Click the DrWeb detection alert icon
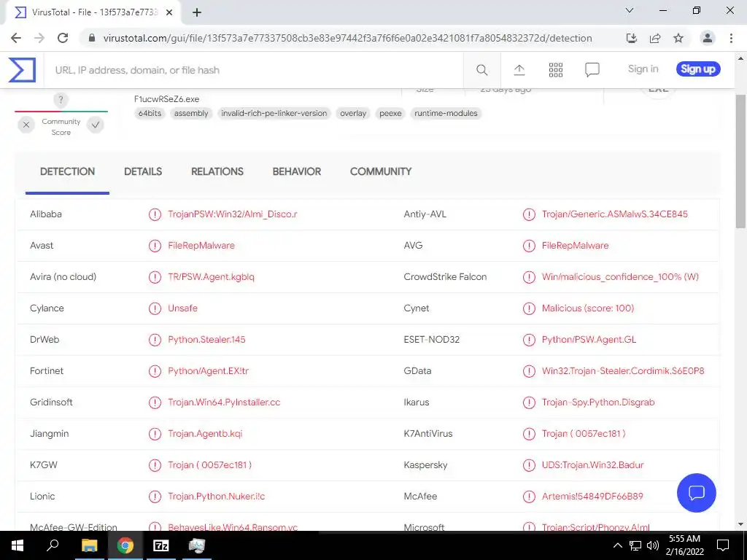The image size is (747, 560). click(x=155, y=340)
